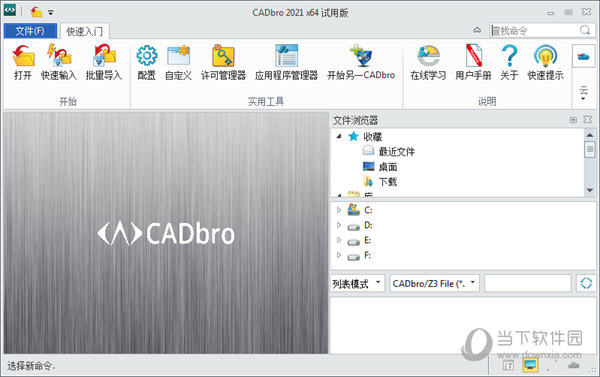This screenshot has width=600, height=377.
Task: Open the 自定义 customize tool
Action: 178,62
